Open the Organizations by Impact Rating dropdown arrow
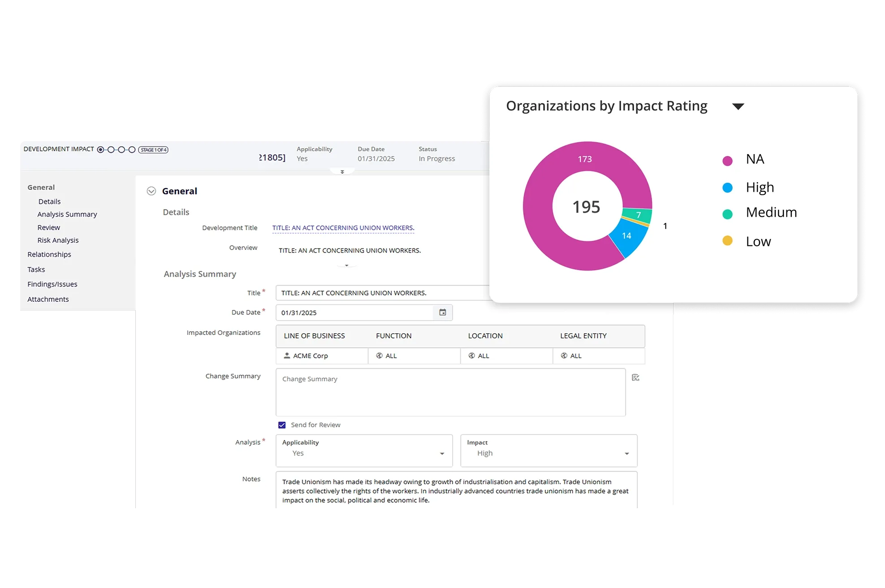885x588 pixels. coord(738,107)
